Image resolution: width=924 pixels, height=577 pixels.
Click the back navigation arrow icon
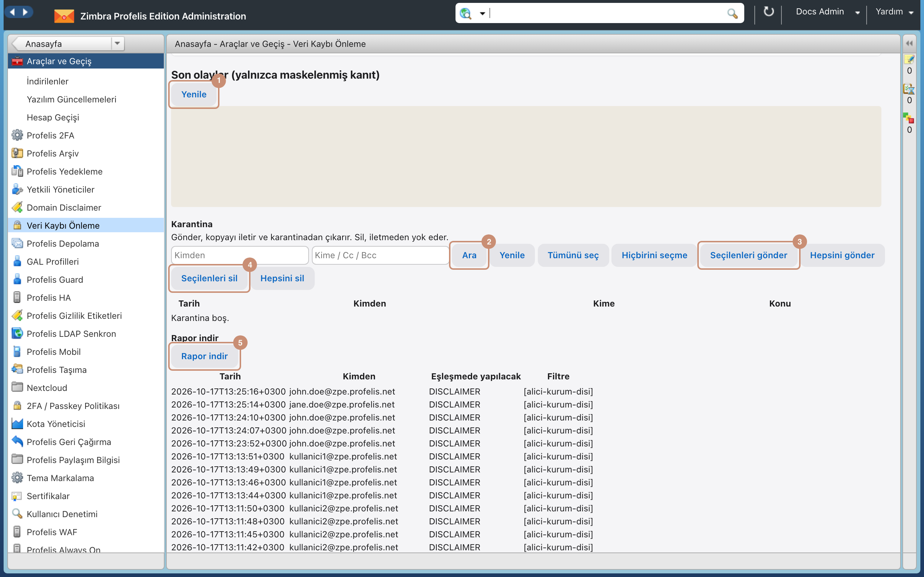coord(12,12)
